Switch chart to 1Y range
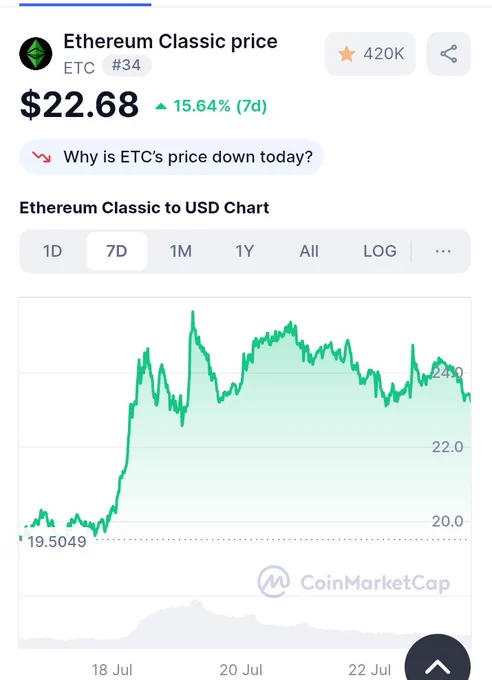492x680 pixels. pos(244,251)
